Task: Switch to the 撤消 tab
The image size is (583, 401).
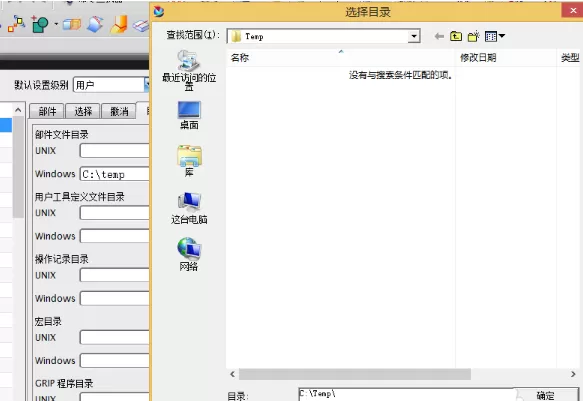Action: point(119,111)
